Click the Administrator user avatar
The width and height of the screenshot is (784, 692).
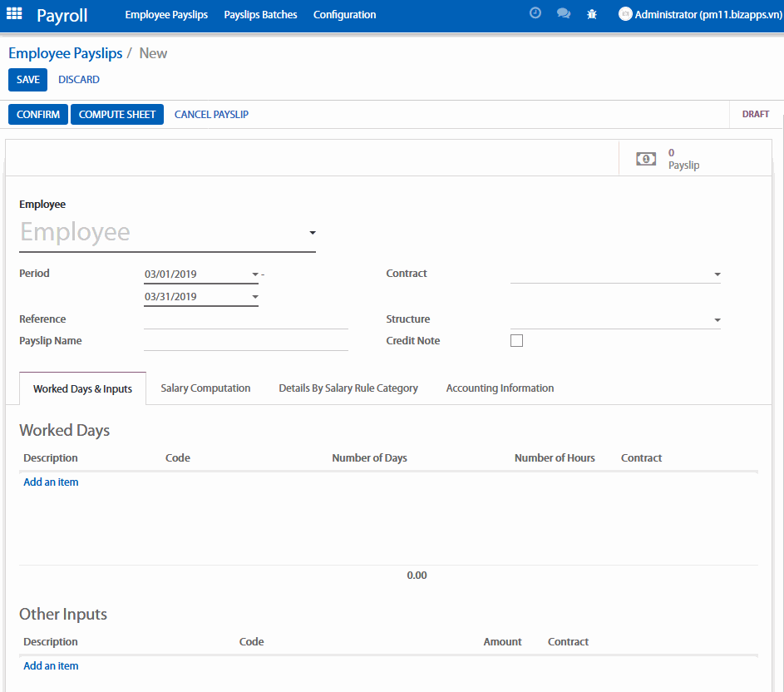point(625,14)
